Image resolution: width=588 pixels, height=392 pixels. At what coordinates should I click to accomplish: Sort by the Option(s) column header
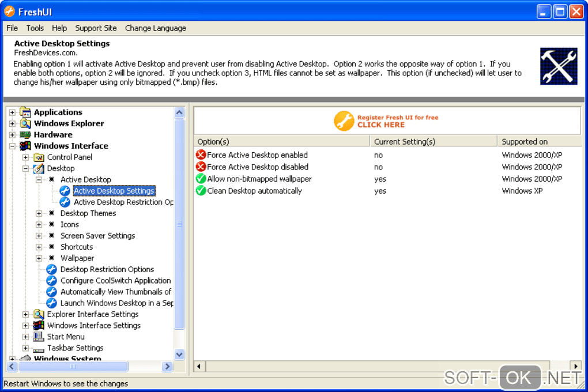point(282,141)
